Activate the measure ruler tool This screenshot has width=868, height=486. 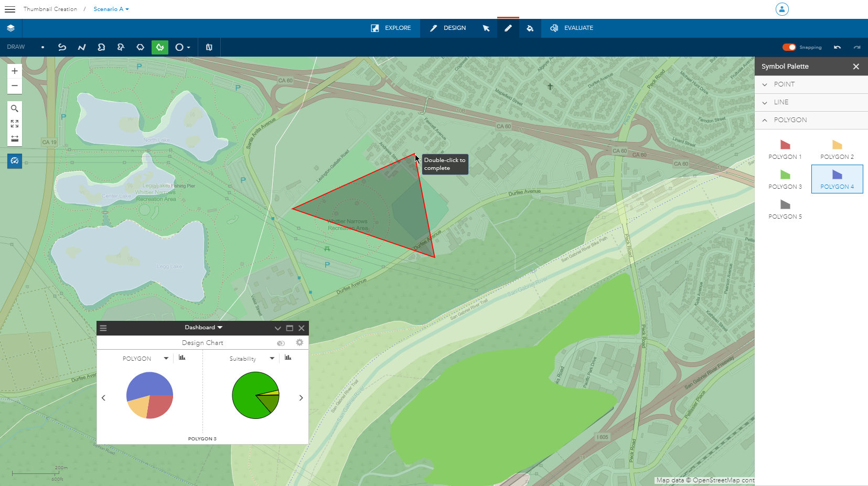point(15,138)
